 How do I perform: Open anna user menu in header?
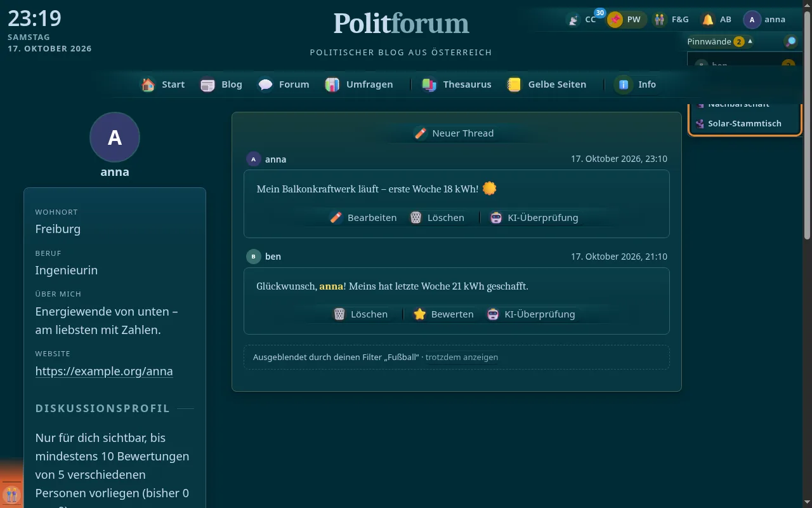coord(765,20)
